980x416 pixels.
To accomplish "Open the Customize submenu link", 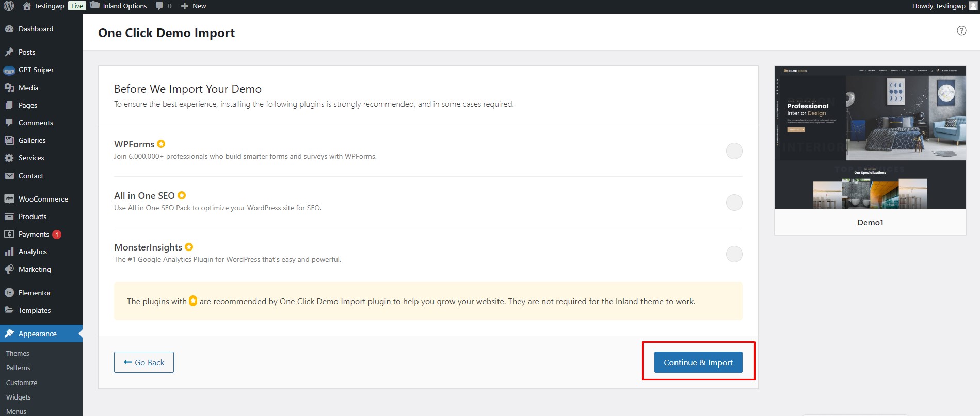I will pos(22,382).
